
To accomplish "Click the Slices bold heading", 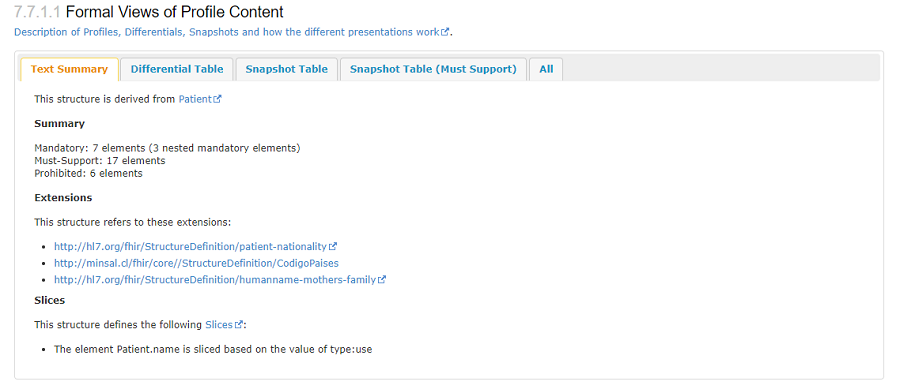I will point(50,300).
